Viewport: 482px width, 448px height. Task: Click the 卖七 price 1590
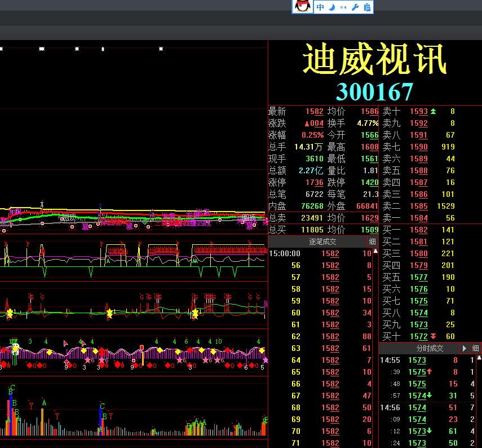pyautogui.click(x=419, y=147)
